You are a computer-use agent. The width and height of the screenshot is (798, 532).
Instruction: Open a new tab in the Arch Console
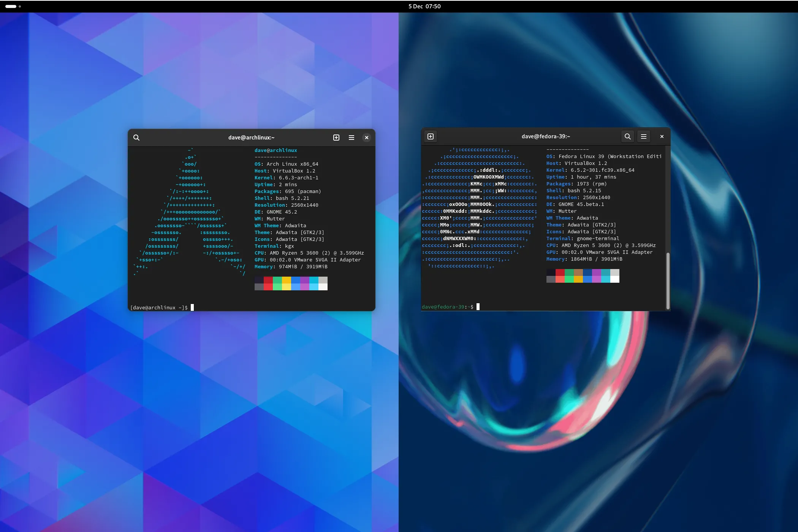pos(336,138)
